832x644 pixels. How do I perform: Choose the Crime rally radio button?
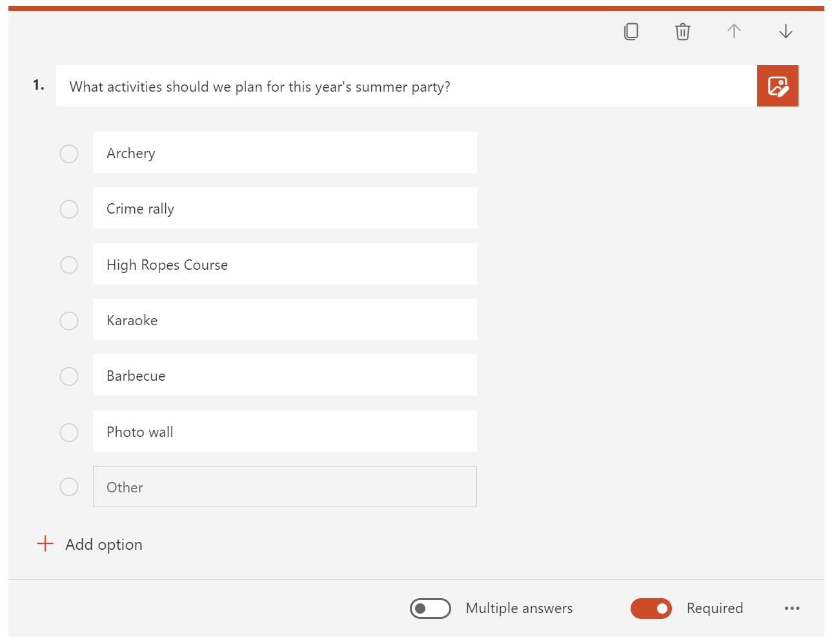69,209
